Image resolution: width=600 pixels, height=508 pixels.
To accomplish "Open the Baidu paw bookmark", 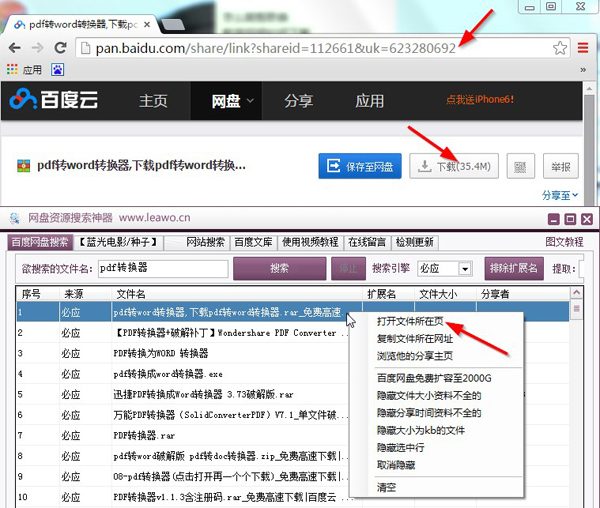I will (x=58, y=70).
